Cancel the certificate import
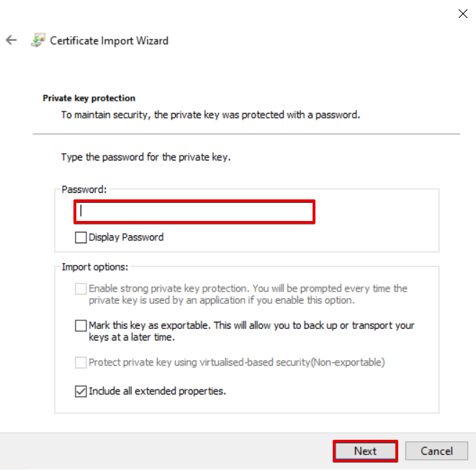This screenshot has width=476, height=470. 436,451
